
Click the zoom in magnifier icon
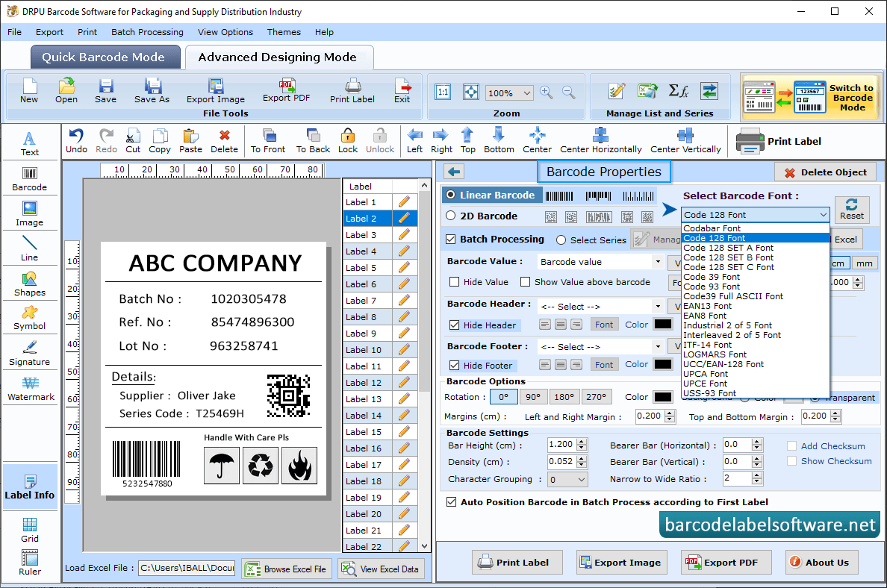coord(546,93)
